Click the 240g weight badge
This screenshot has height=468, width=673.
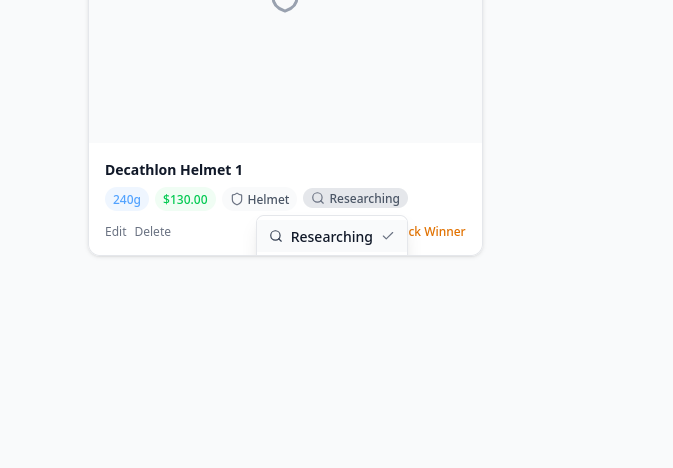pos(127,199)
